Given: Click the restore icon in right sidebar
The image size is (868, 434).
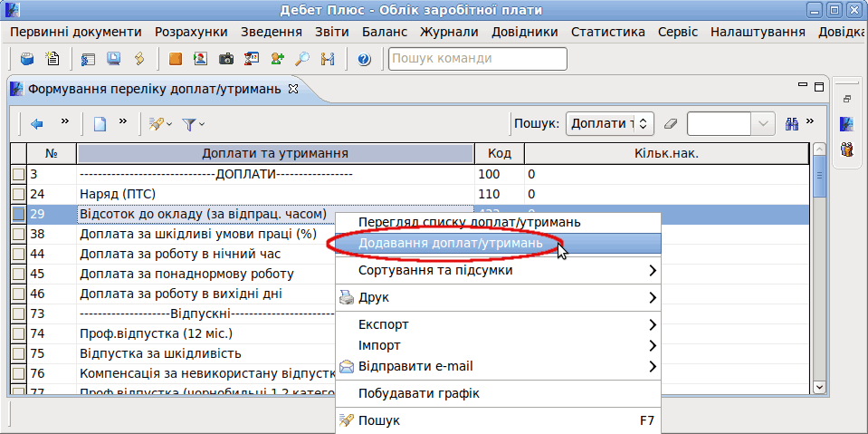Looking at the screenshot, I should (846, 100).
